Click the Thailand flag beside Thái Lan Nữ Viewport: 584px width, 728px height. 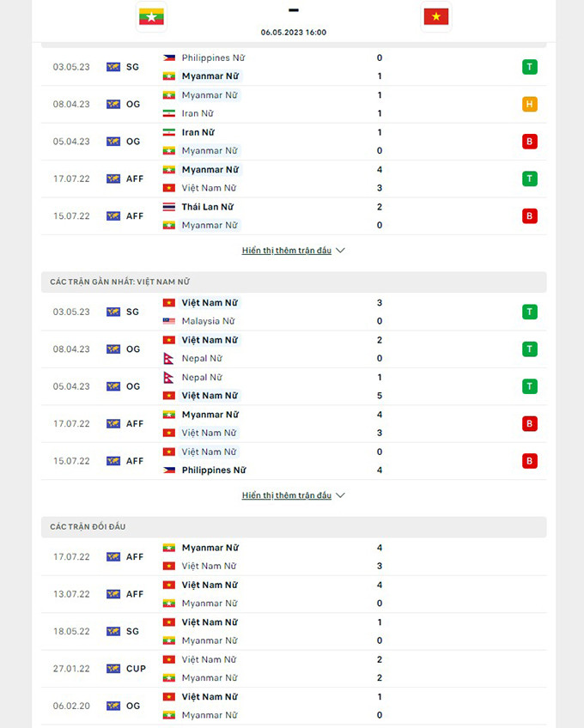pyautogui.click(x=169, y=207)
